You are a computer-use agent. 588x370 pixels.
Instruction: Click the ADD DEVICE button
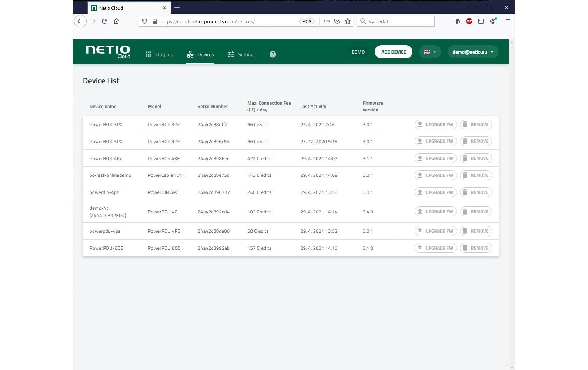(394, 52)
